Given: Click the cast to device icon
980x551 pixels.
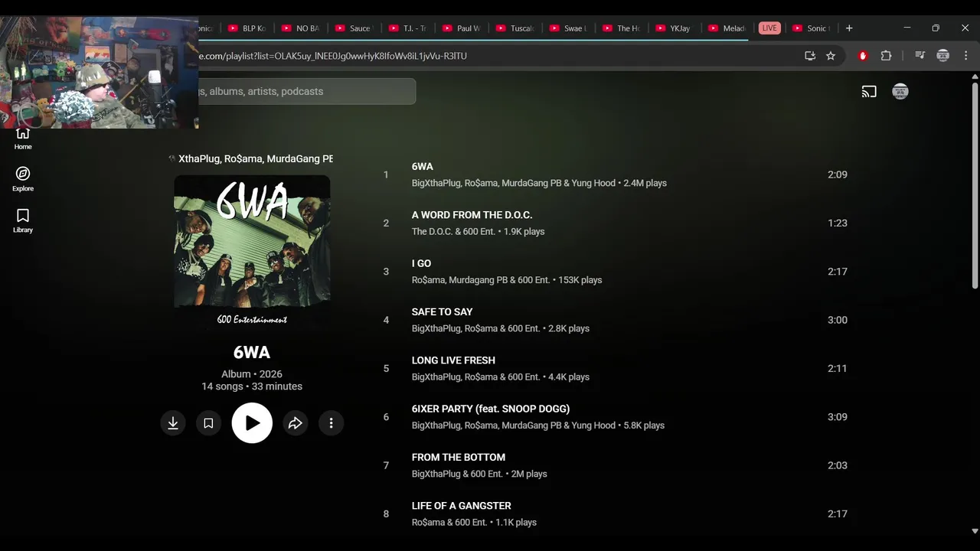Looking at the screenshot, I should point(869,92).
